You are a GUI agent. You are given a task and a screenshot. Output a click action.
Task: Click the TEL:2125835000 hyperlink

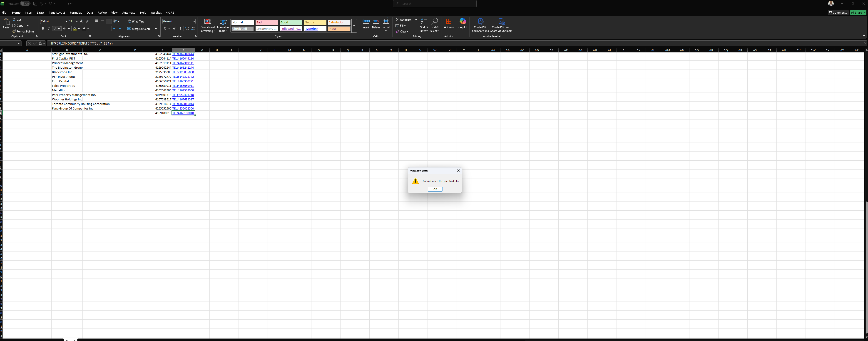183,72
